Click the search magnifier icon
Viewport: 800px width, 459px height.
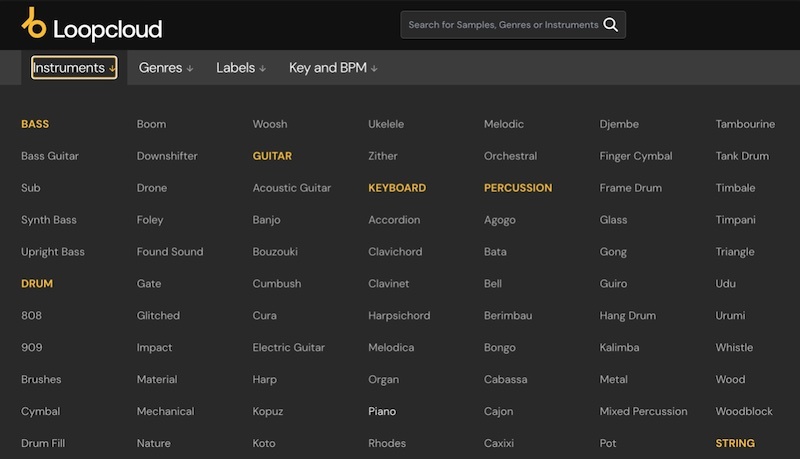(x=611, y=25)
